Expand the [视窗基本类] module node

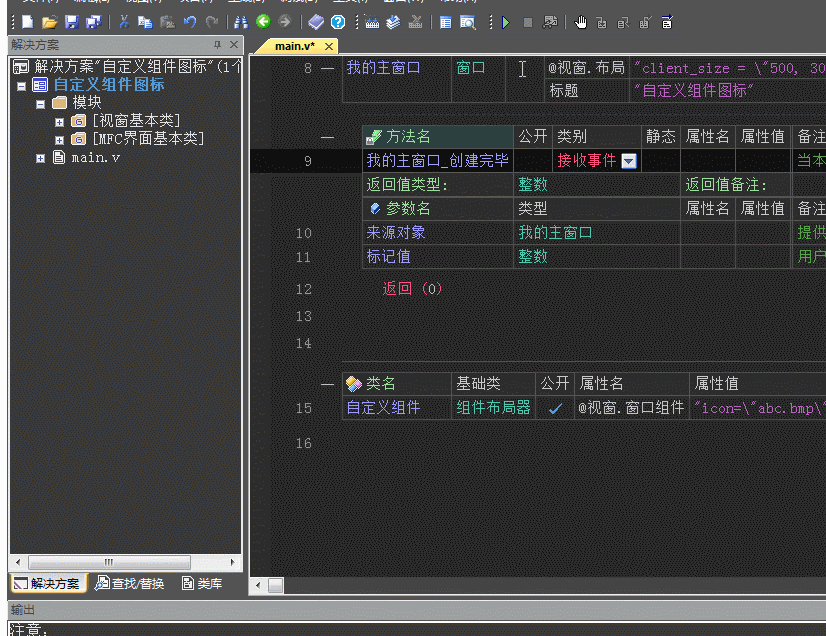point(60,122)
